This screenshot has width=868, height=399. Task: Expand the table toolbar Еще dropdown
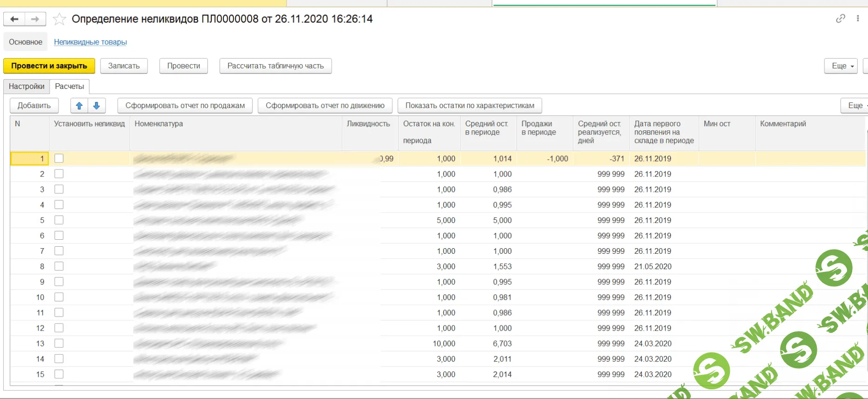pos(855,106)
